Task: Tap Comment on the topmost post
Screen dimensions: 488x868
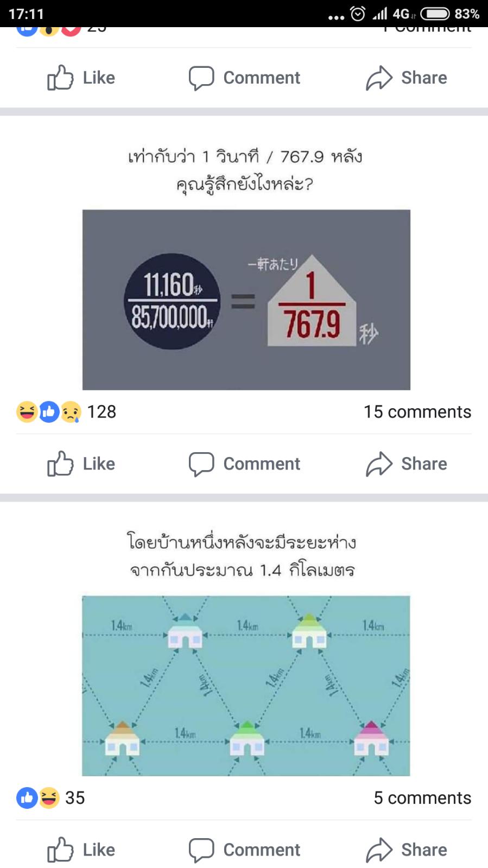Action: pos(244,78)
